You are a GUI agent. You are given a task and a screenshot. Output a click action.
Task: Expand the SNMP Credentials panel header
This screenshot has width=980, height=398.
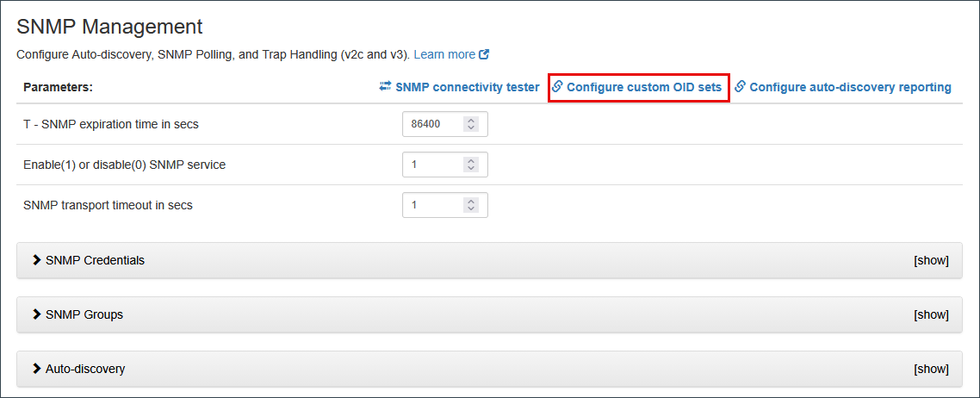pyautogui.click(x=95, y=260)
